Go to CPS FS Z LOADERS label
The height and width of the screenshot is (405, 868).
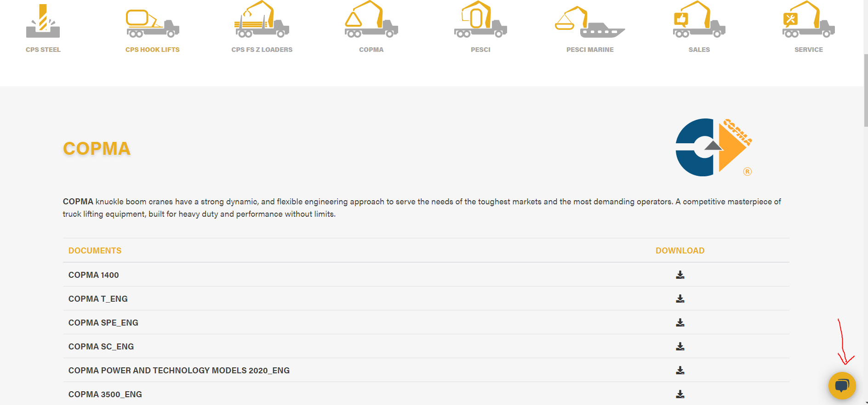[262, 50]
